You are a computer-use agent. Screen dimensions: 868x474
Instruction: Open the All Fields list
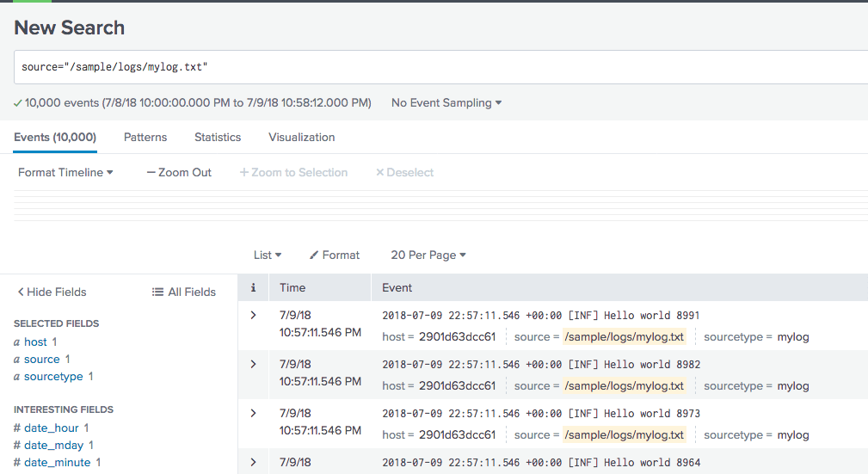tap(184, 292)
